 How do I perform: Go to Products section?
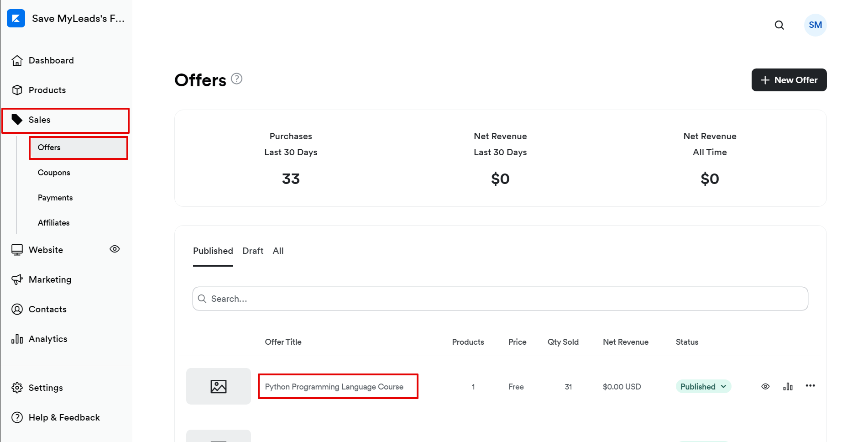(47, 90)
